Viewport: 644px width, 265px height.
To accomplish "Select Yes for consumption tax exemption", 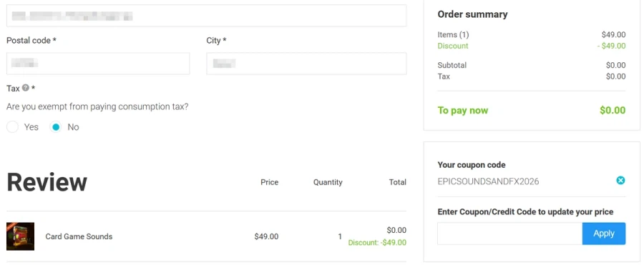I will [12, 127].
